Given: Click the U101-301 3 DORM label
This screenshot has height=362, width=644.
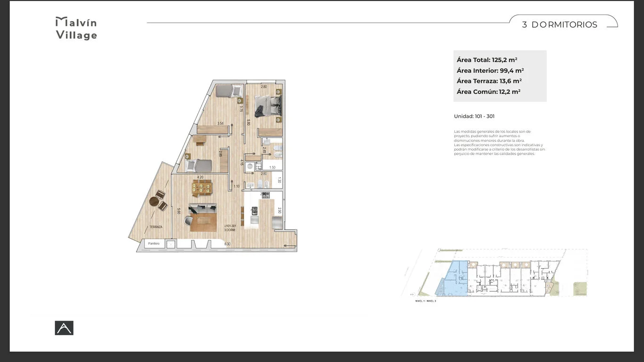Looking at the screenshot, I should 229,228.
